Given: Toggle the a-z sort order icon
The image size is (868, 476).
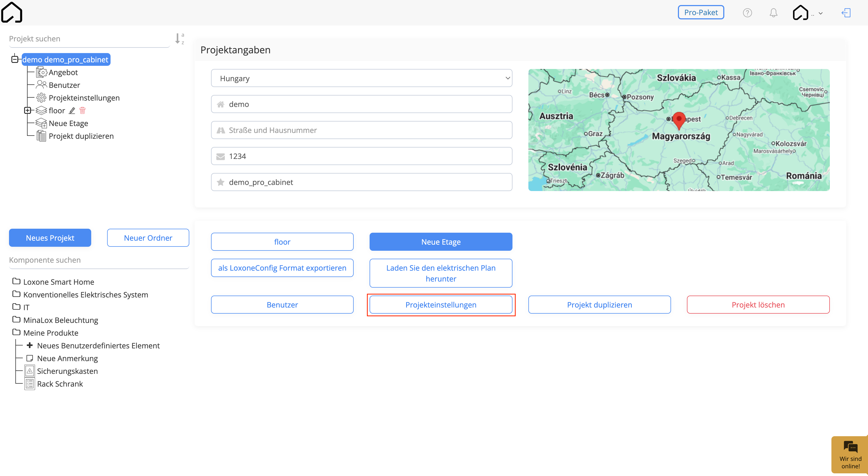Looking at the screenshot, I should click(179, 38).
